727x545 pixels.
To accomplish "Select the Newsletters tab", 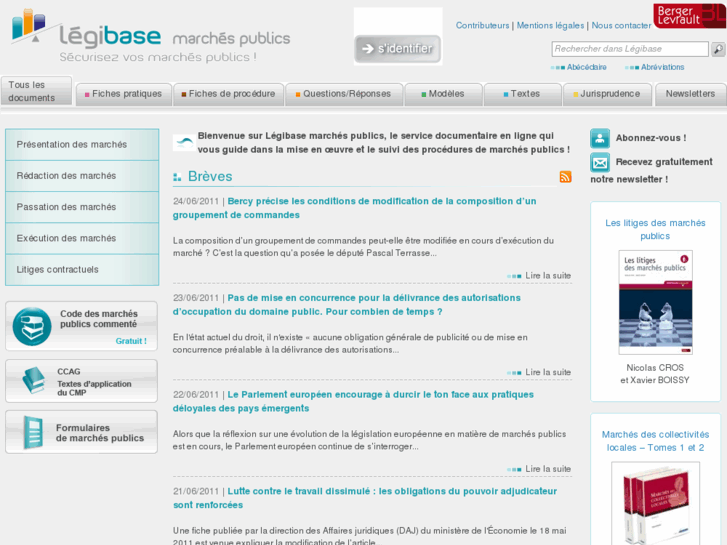I will (x=690, y=94).
